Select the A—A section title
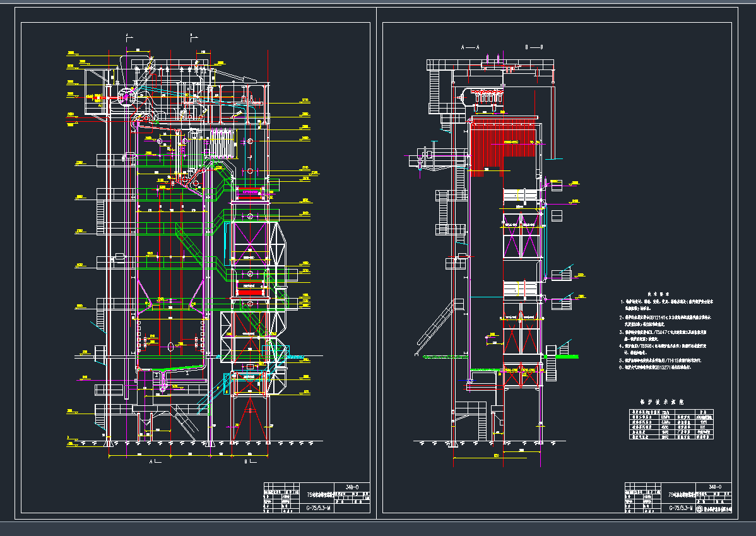 (x=471, y=47)
